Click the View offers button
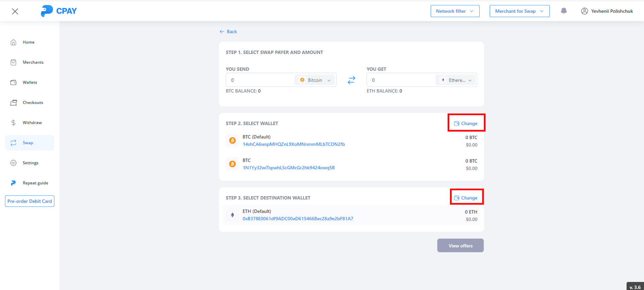The height and width of the screenshot is (290, 644). click(x=460, y=246)
